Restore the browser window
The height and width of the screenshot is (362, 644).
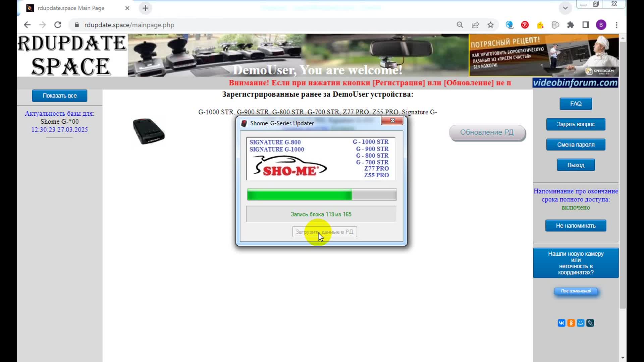pyautogui.click(x=596, y=4)
